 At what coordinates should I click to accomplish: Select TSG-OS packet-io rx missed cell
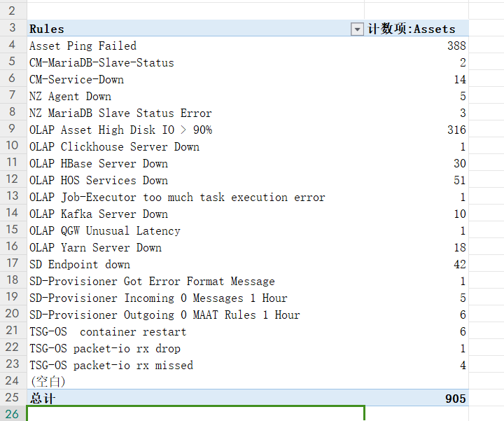(x=111, y=365)
